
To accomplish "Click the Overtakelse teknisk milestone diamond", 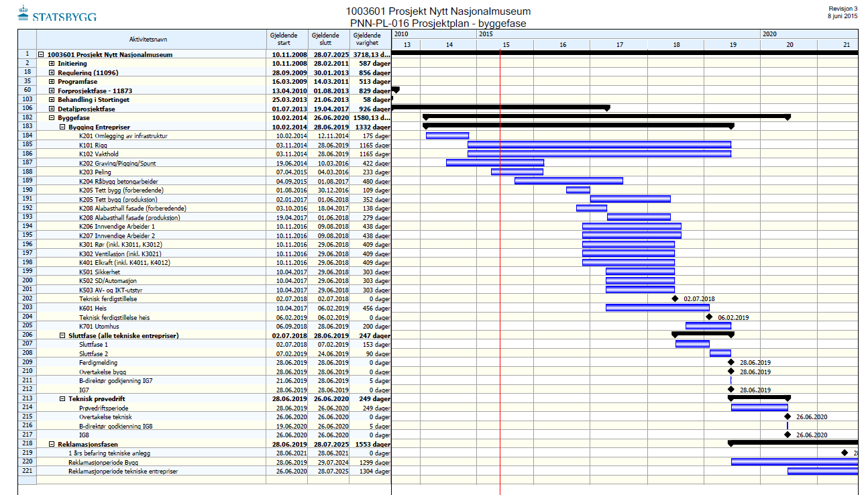I will coord(788,417).
